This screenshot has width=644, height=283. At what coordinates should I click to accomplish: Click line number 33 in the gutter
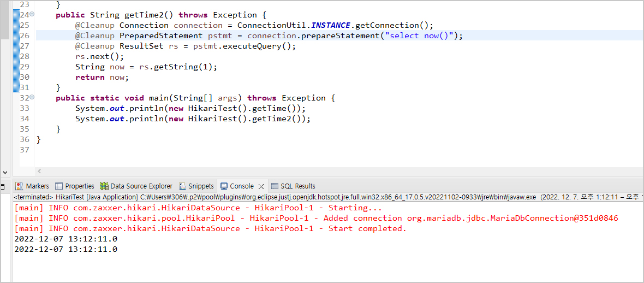click(x=25, y=108)
